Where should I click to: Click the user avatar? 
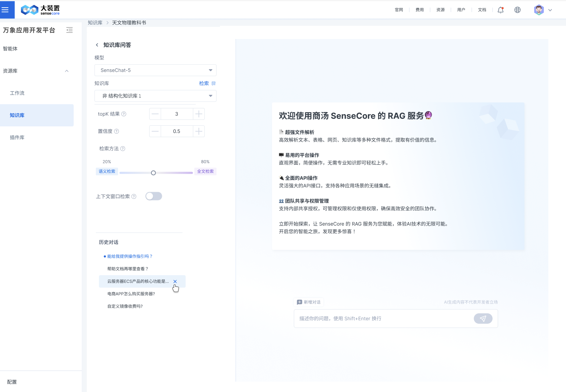coord(539,10)
